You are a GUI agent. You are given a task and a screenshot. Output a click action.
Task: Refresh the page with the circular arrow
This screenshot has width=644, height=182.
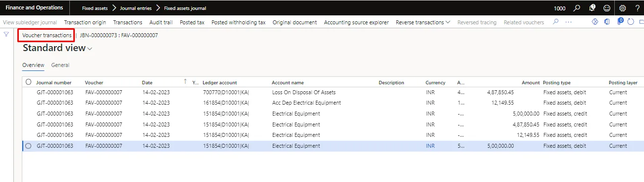pyautogui.click(x=631, y=22)
